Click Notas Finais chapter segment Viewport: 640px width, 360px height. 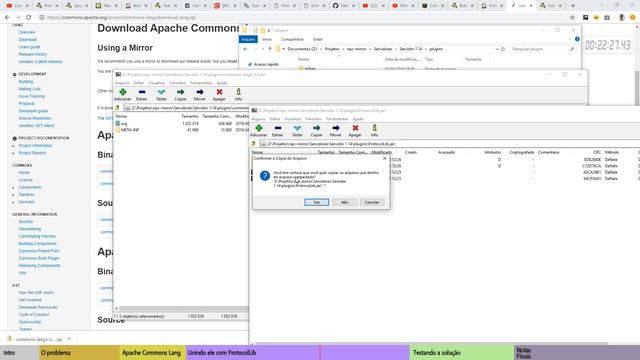577,353
